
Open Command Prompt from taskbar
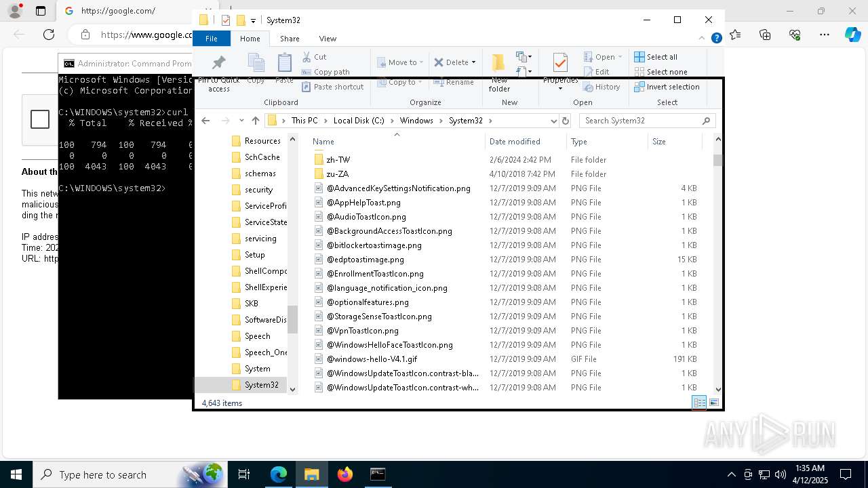coord(378,474)
